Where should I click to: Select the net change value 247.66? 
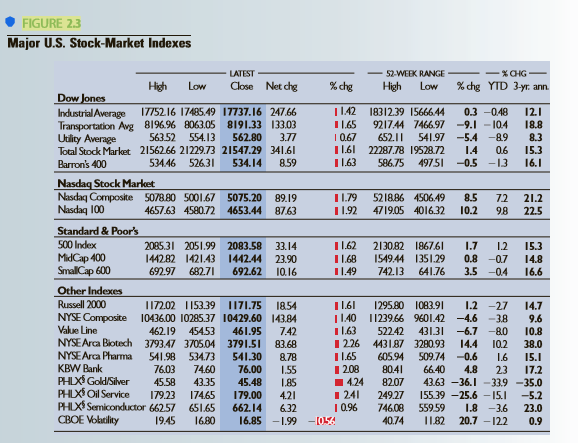pos(283,112)
